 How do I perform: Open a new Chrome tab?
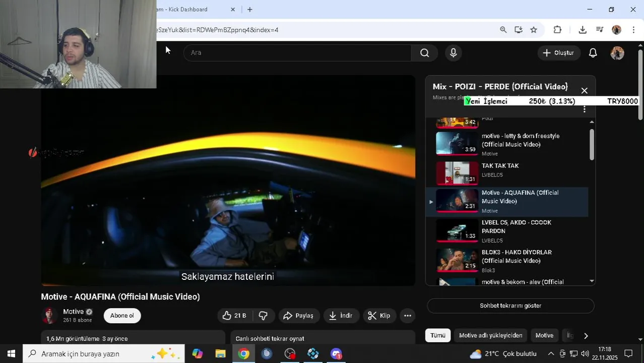tap(250, 10)
